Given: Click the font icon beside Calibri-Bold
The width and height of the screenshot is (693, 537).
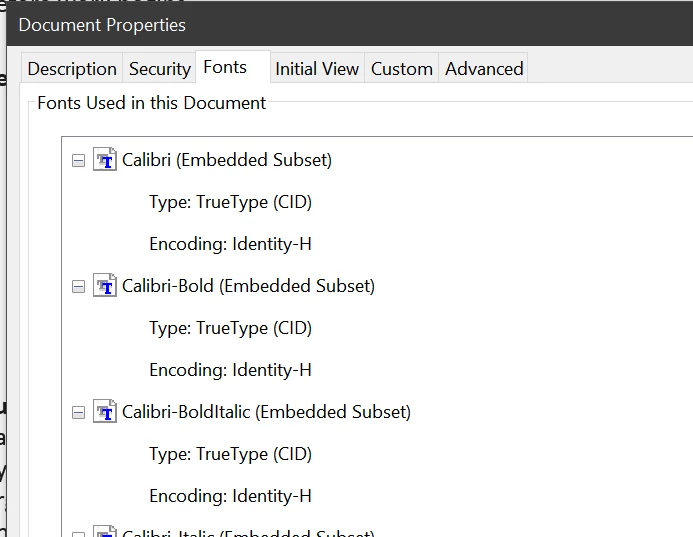Looking at the screenshot, I should [x=105, y=286].
